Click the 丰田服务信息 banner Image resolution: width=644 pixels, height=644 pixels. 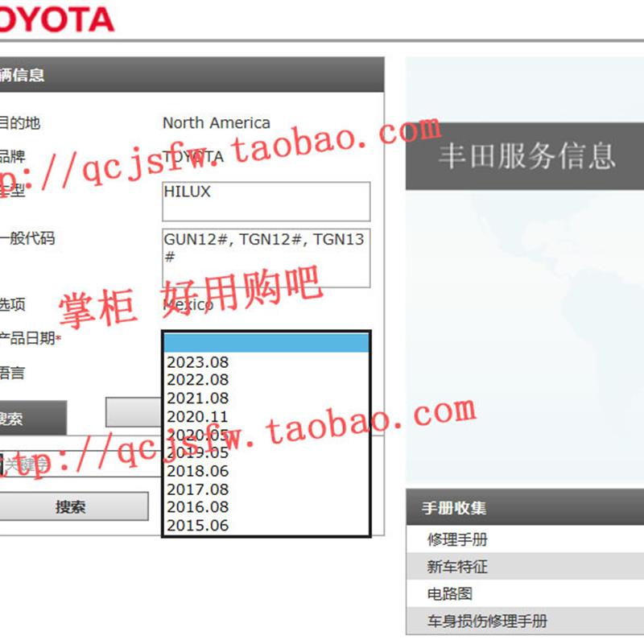coord(525,156)
